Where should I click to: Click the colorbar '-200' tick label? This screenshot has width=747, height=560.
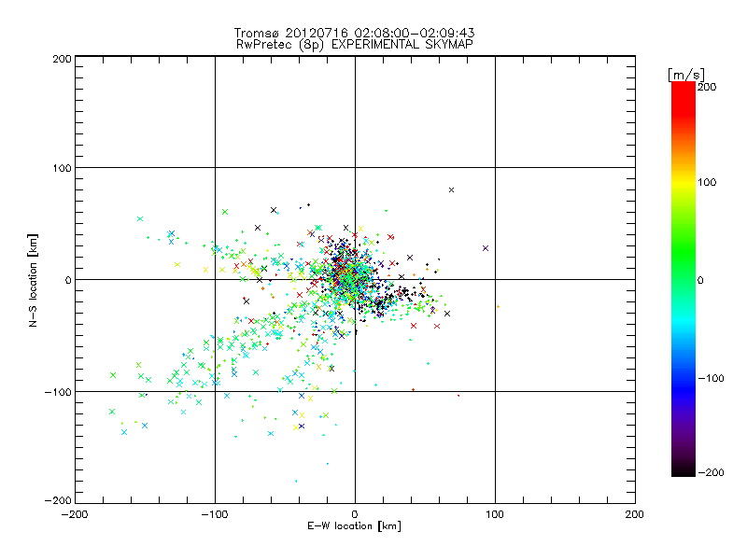[x=711, y=472]
